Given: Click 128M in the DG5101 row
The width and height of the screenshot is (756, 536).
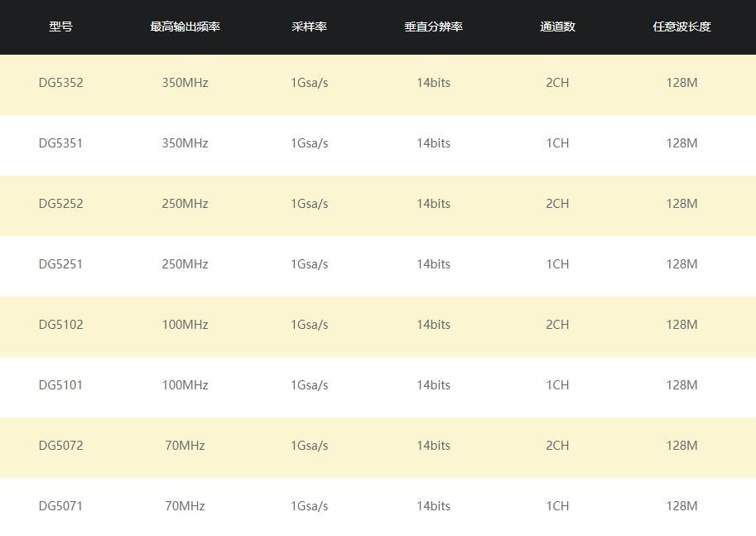Looking at the screenshot, I should pyautogui.click(x=681, y=385).
